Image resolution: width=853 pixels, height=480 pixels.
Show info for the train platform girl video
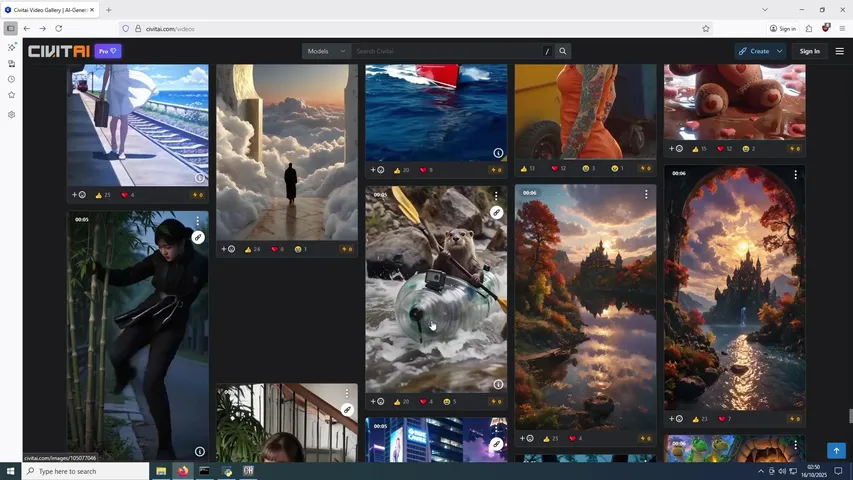[200, 178]
